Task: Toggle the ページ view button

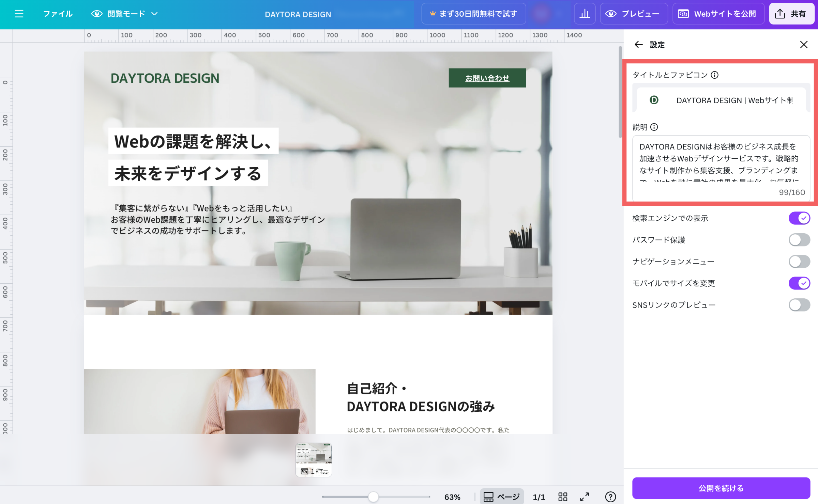Action: (502, 497)
